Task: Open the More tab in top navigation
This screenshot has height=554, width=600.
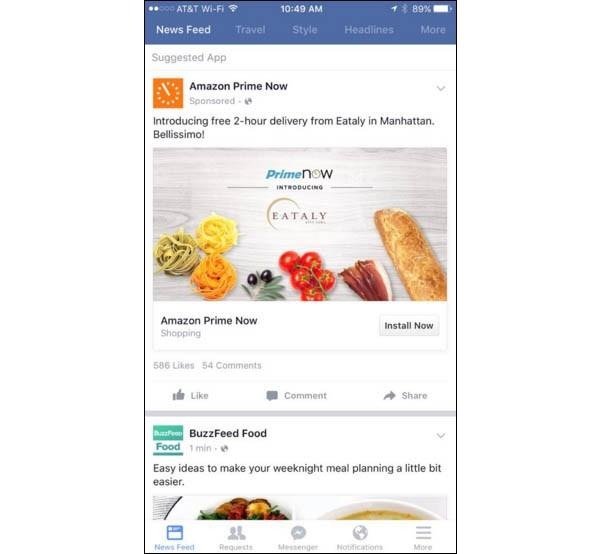Action: click(433, 29)
